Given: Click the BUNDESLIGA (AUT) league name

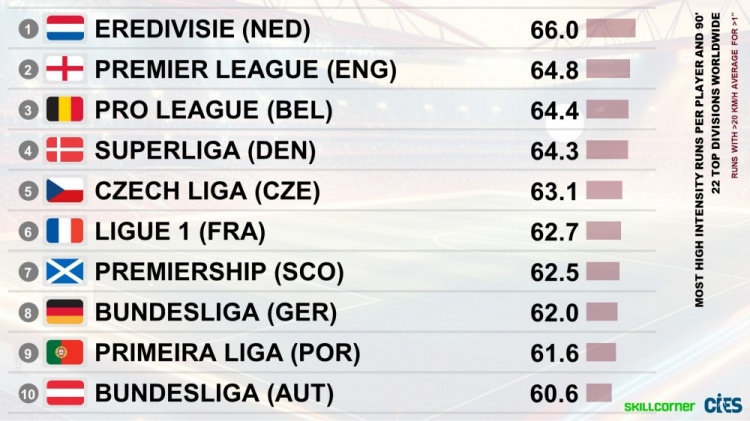Looking at the screenshot, I should [x=214, y=393].
